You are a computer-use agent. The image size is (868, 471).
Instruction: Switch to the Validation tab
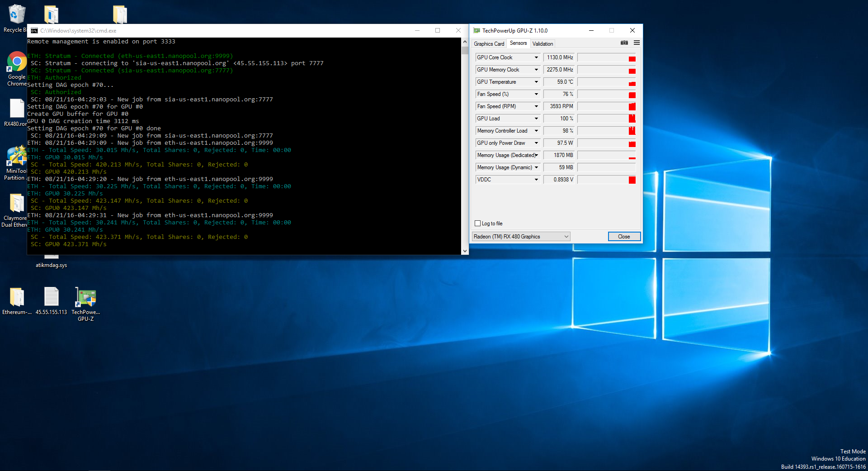[542, 44]
